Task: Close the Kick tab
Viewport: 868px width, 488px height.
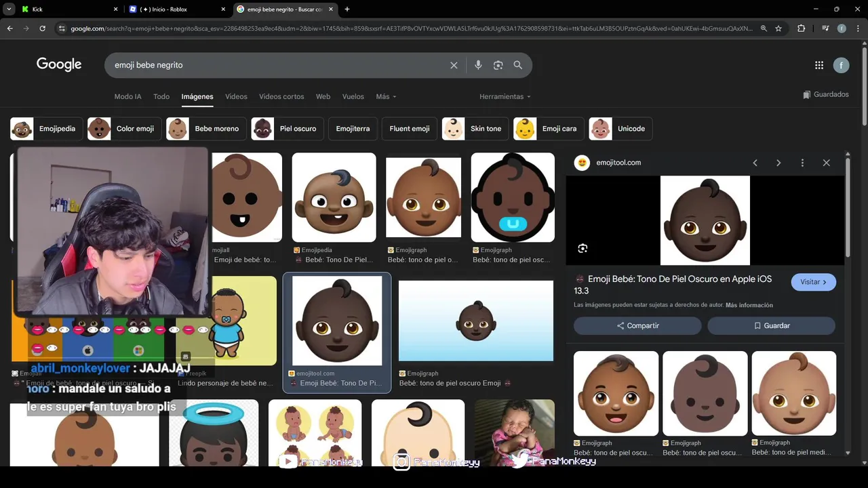Action: click(x=115, y=9)
